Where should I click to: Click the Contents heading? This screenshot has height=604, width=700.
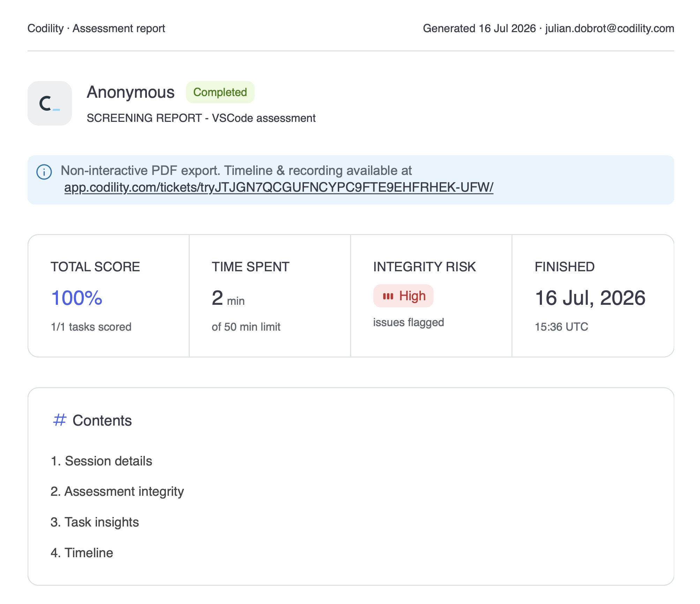(x=102, y=420)
